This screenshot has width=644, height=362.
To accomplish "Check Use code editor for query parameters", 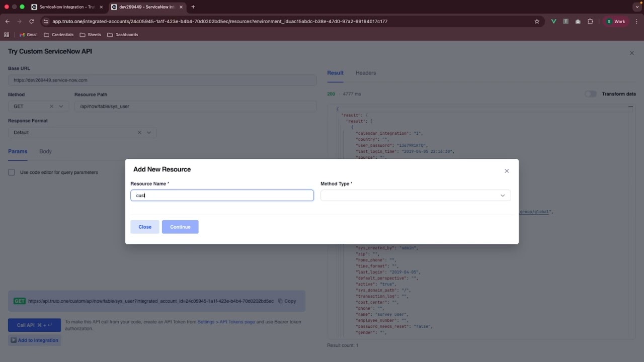I will (12, 172).
